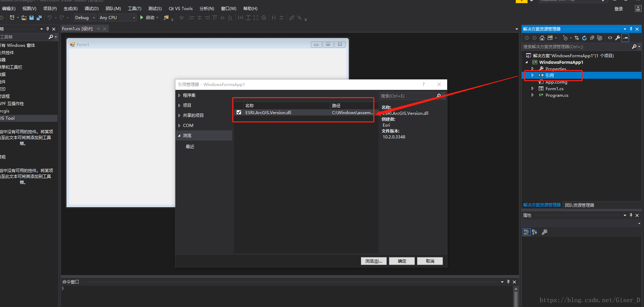This screenshot has width=644, height=307.
Task: Select App.config in Solution Explorer
Action: (556, 82)
